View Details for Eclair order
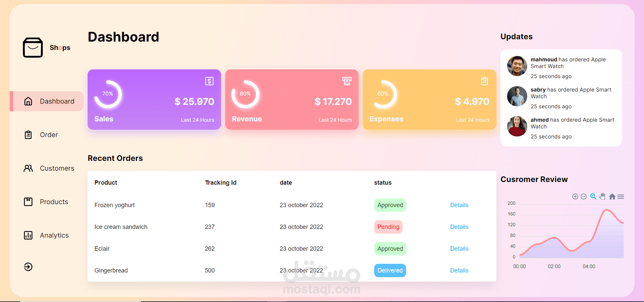644x302 pixels. pyautogui.click(x=459, y=249)
